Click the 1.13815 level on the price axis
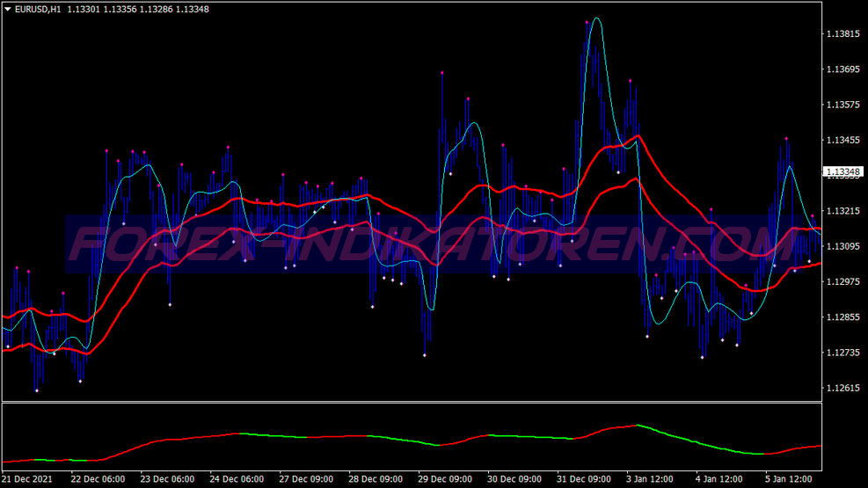 coord(843,33)
